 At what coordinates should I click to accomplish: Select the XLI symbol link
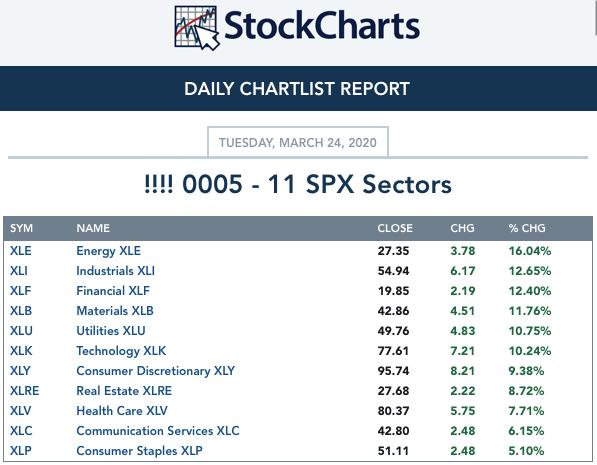click(19, 271)
